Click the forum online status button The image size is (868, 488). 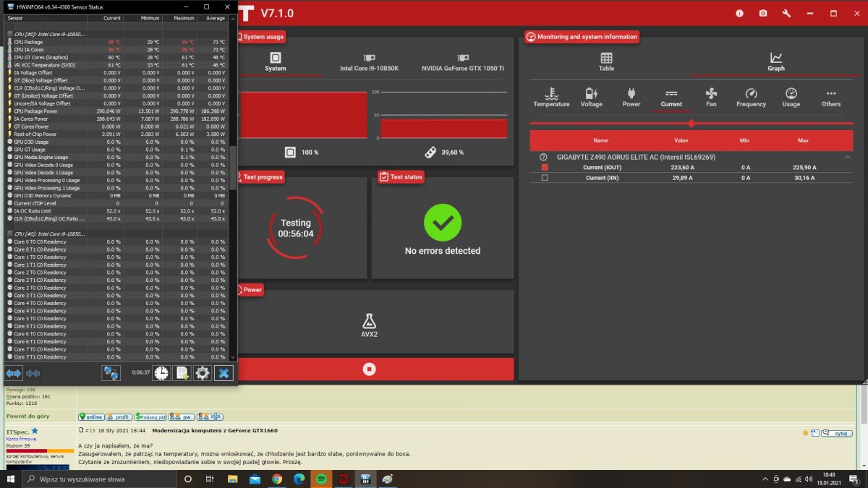[x=91, y=417]
